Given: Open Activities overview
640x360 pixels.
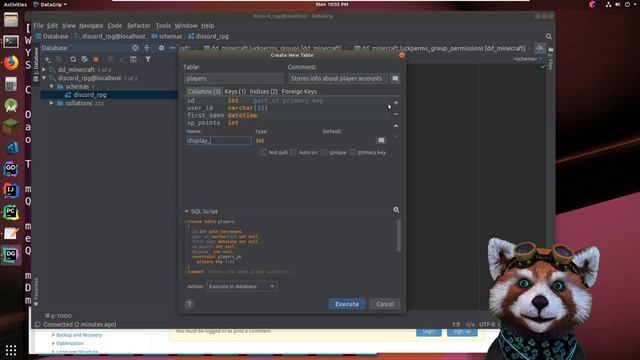Looking at the screenshot, I should point(15,4).
